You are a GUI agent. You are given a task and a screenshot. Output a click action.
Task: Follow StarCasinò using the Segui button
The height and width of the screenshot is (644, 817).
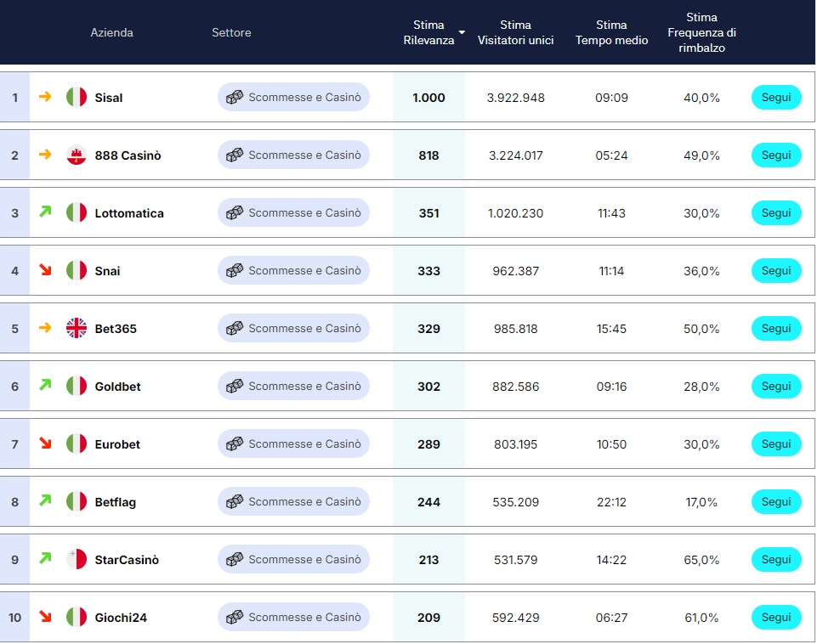coord(776,560)
